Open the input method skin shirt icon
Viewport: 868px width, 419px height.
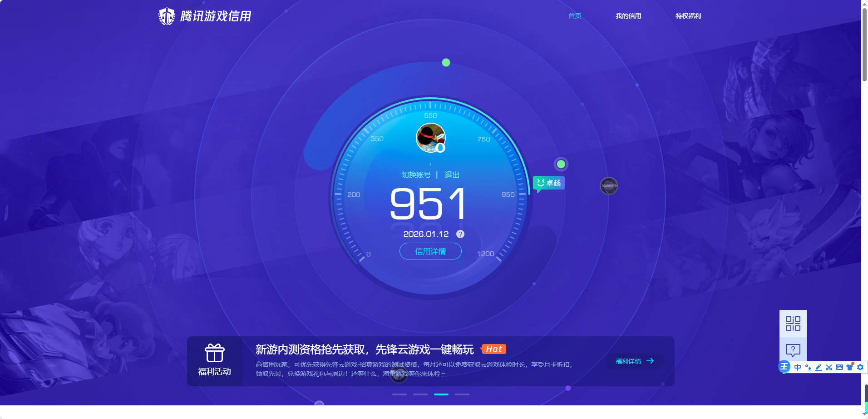(x=849, y=367)
